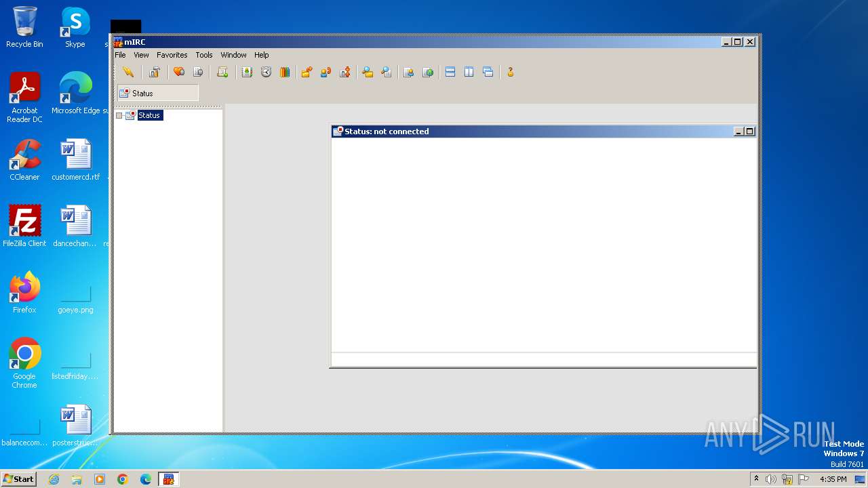Show hidden system tray icons
Screen dimensions: 868x488
[756, 479]
